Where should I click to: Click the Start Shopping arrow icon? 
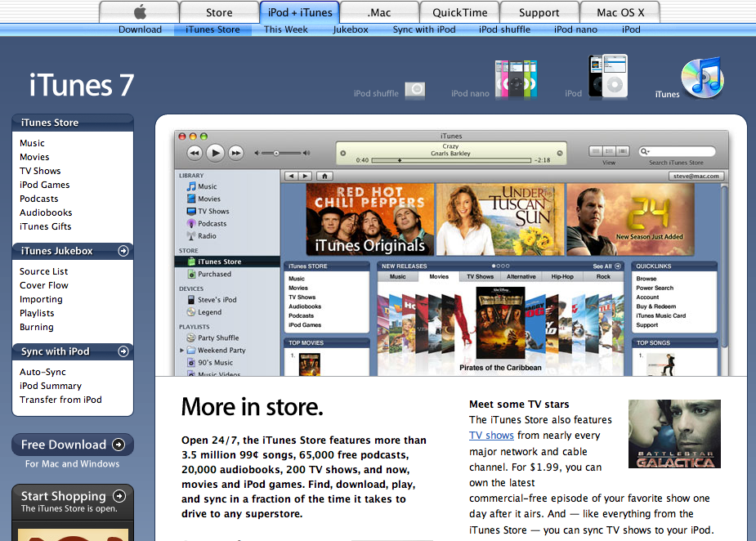pyautogui.click(x=119, y=496)
